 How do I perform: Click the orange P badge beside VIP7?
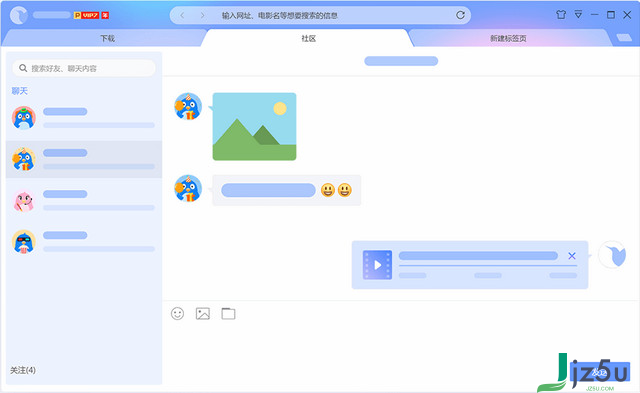click(x=77, y=15)
